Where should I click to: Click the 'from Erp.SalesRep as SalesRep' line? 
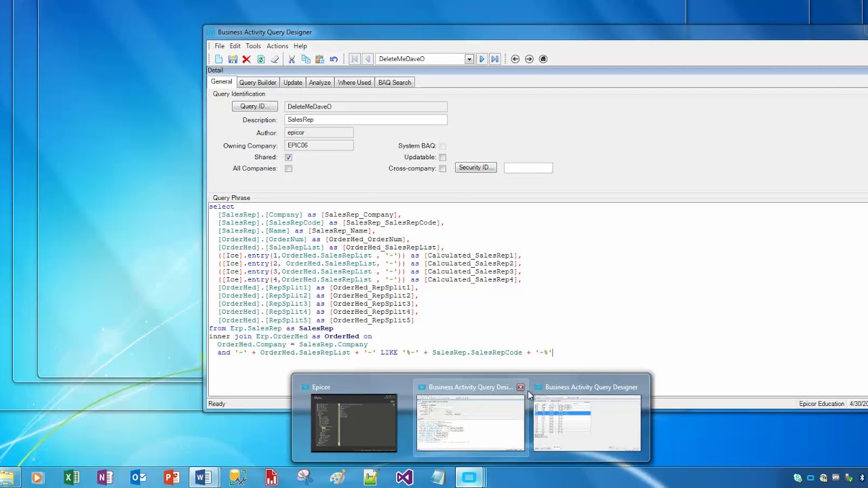271,329
